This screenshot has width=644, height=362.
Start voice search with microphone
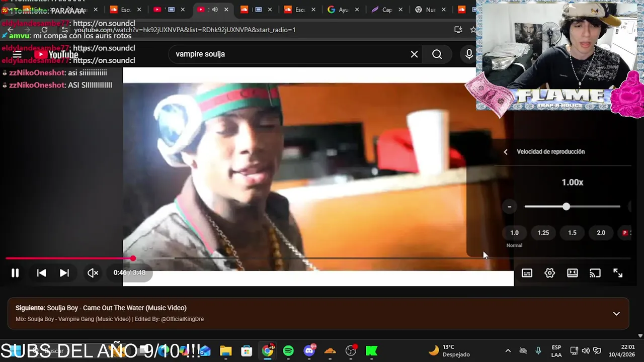469,54
